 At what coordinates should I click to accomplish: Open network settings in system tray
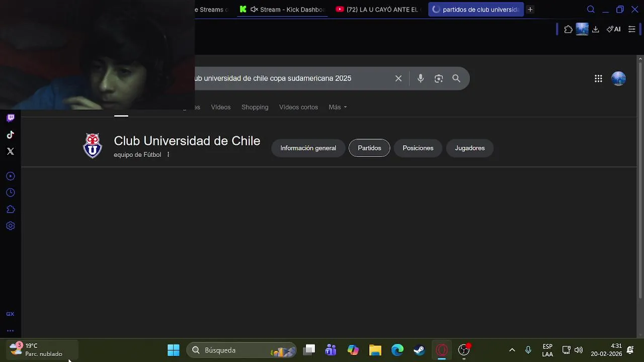pos(566,350)
